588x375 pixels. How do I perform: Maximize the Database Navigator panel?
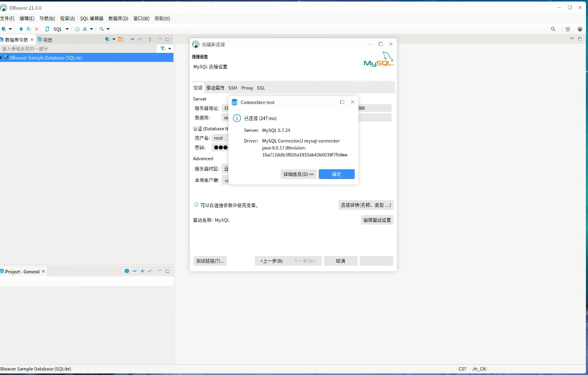(x=168, y=39)
